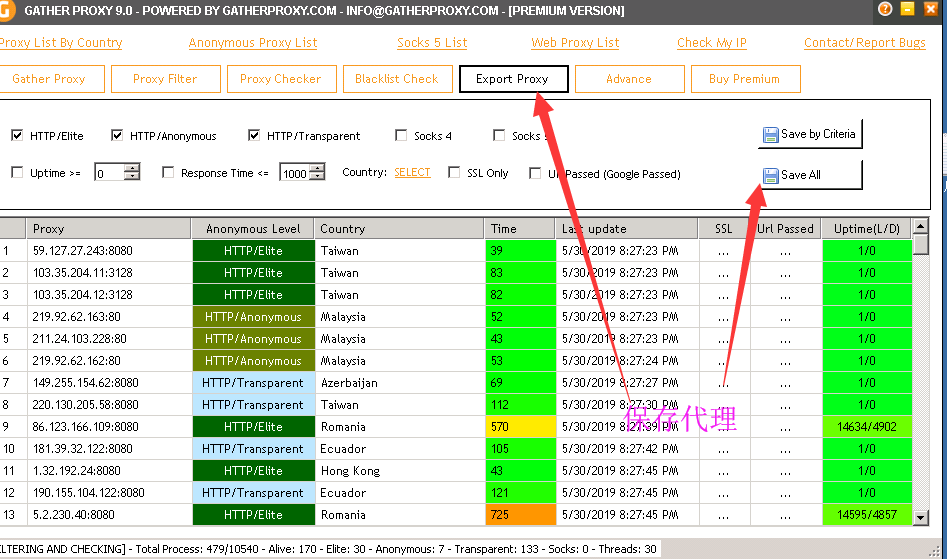Viewport: 947px width, 559px height.
Task: Uncheck the HTTP/Elite checkbox
Action: [x=17, y=135]
